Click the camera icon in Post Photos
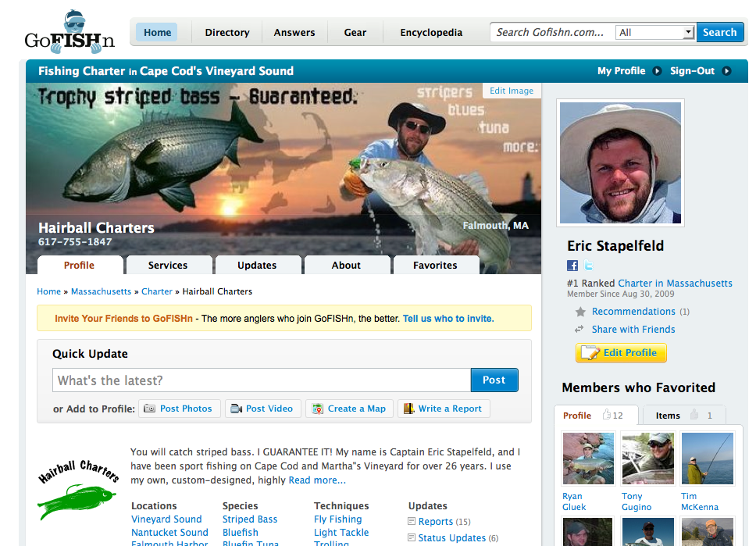 (149, 409)
